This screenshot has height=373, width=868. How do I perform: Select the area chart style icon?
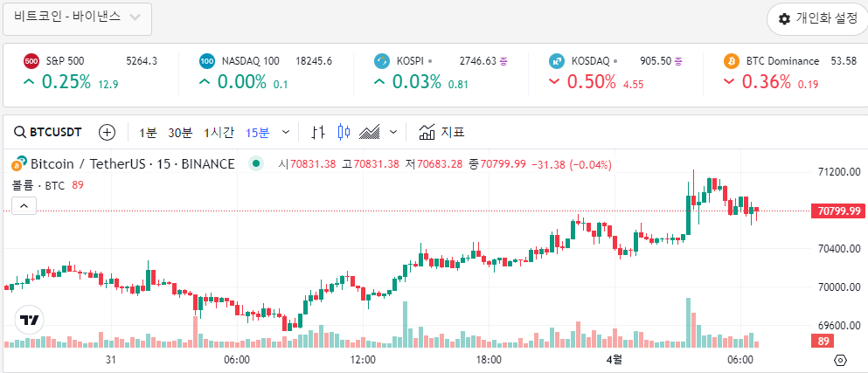coord(370,133)
